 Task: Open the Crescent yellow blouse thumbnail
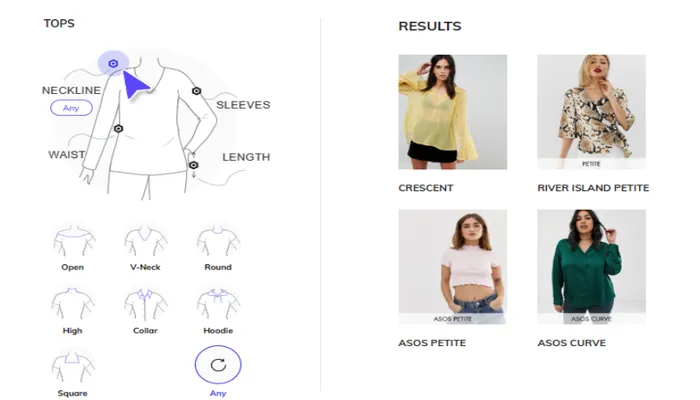(x=453, y=112)
